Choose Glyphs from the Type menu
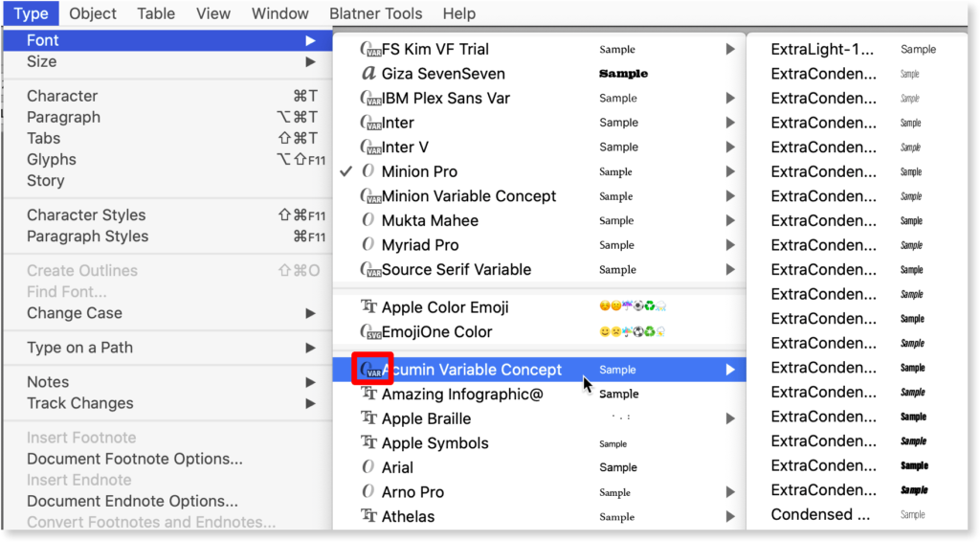 tap(51, 159)
